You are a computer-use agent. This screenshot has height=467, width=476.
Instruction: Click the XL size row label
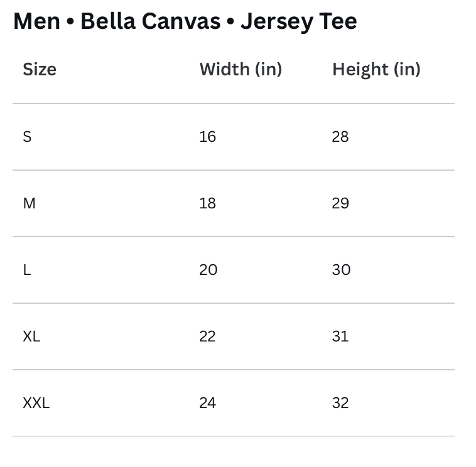(x=31, y=336)
